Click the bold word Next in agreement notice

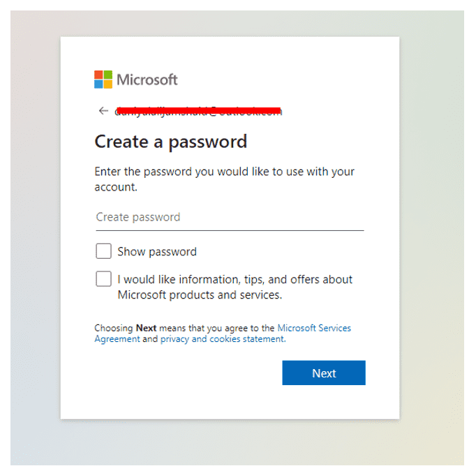[146, 327]
